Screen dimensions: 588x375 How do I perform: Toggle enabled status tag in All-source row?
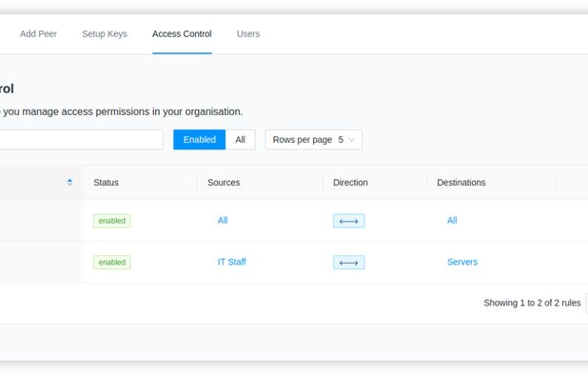[111, 221]
